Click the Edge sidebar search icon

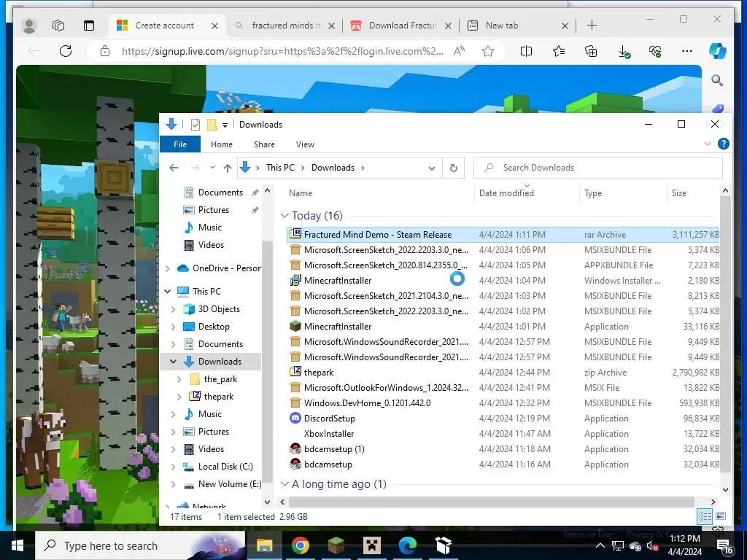point(717,80)
